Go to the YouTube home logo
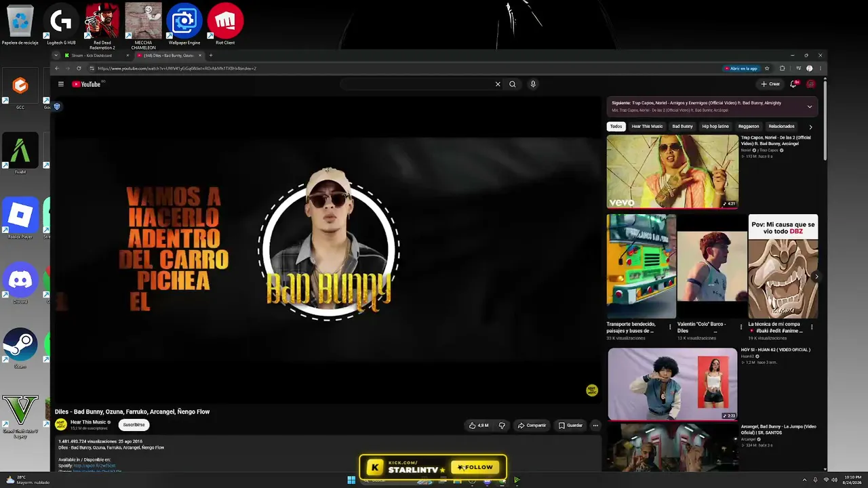 86,84
